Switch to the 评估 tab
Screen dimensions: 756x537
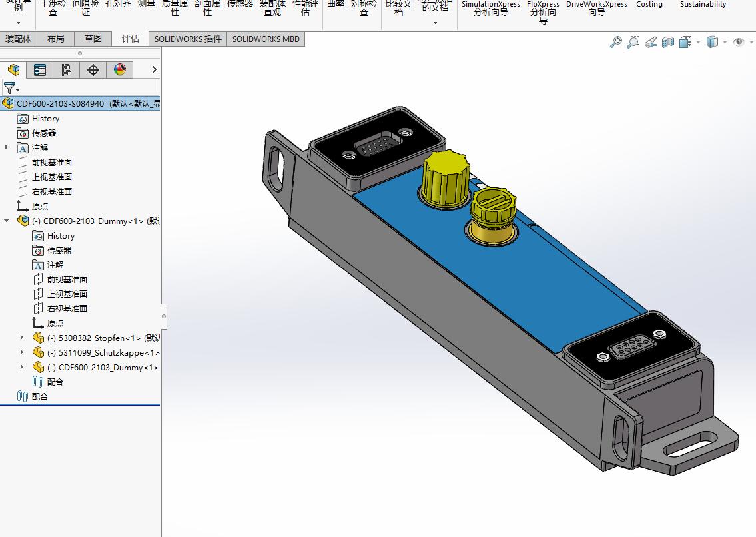[x=130, y=39]
